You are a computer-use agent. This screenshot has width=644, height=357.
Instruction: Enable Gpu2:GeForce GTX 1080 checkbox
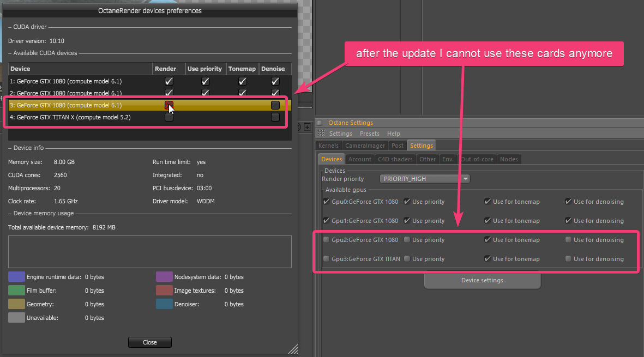click(x=326, y=240)
